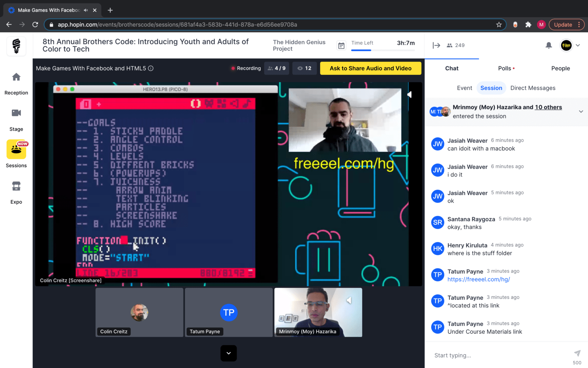Open the Expo booth icon
Viewport: 588px width, 368px height.
16,186
